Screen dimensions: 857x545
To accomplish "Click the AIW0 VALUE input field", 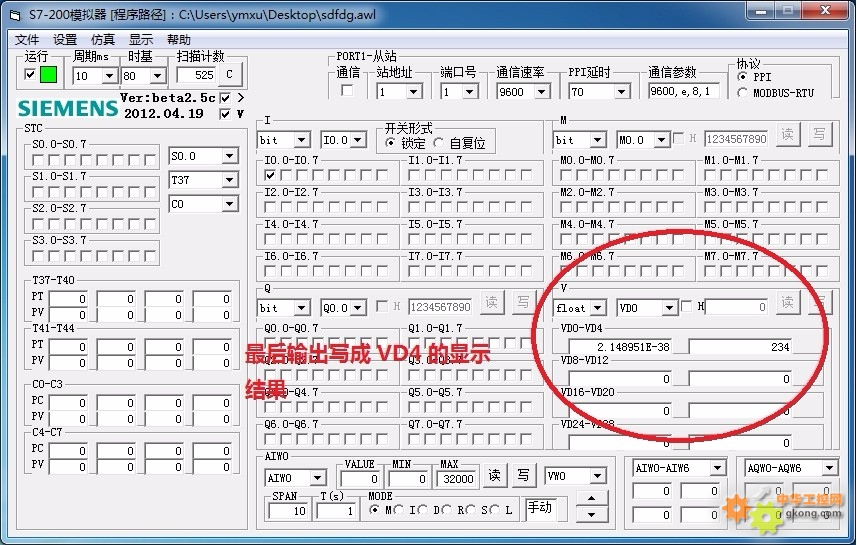I will click(360, 479).
